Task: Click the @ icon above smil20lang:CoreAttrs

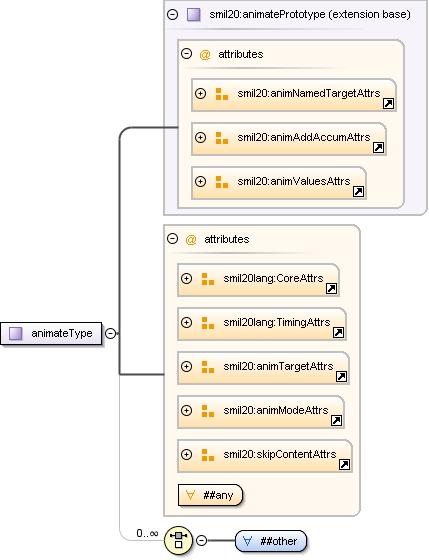Action: (x=191, y=239)
